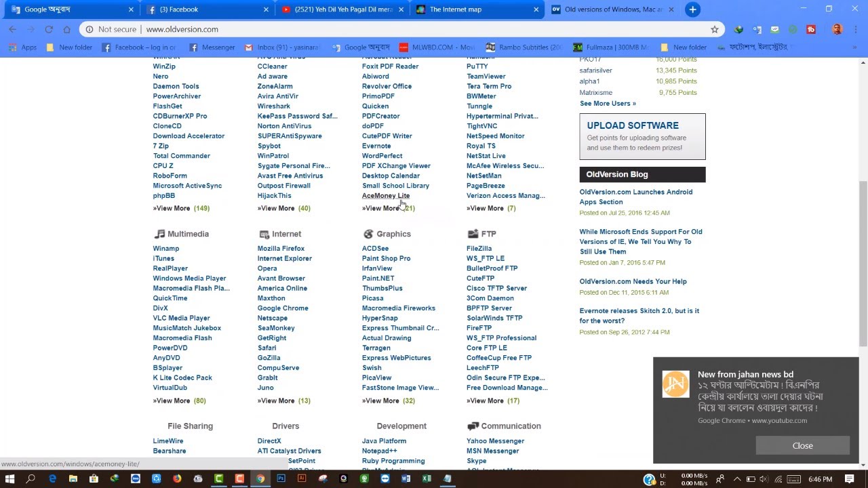Open Excel from the taskbar
Image resolution: width=868 pixels, height=488 pixels.
[x=427, y=479]
